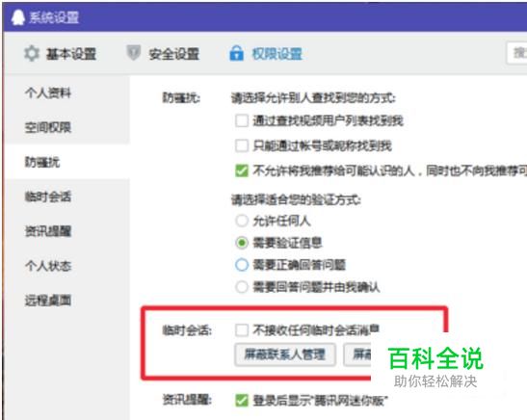Screen dimensions: 527x420
Task: Select 允许任何人 radio option
Action: [242, 221]
